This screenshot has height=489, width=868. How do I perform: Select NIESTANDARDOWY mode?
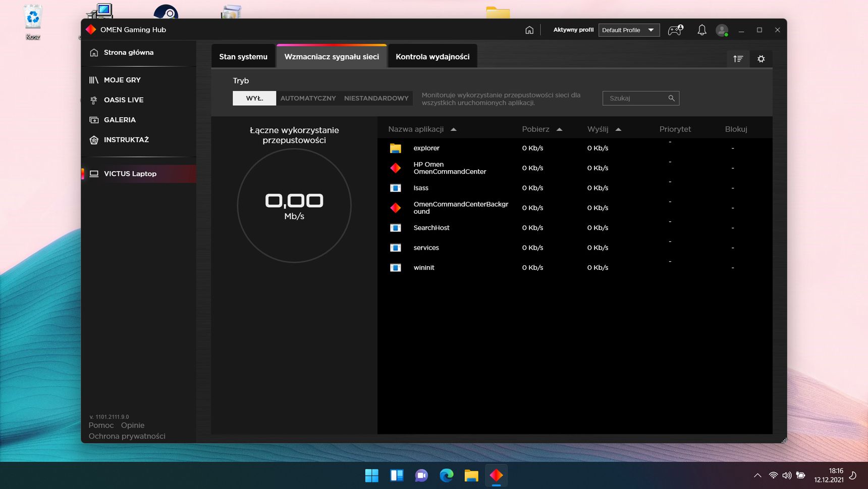coord(376,98)
